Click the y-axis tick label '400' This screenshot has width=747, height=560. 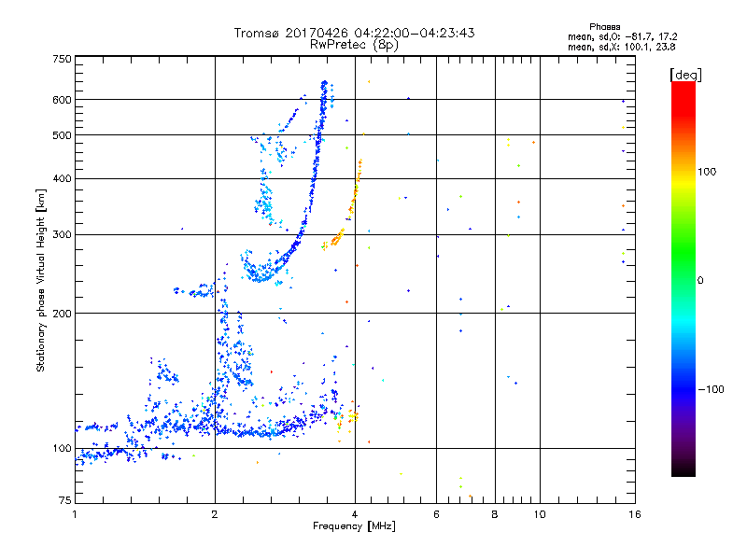pos(62,178)
